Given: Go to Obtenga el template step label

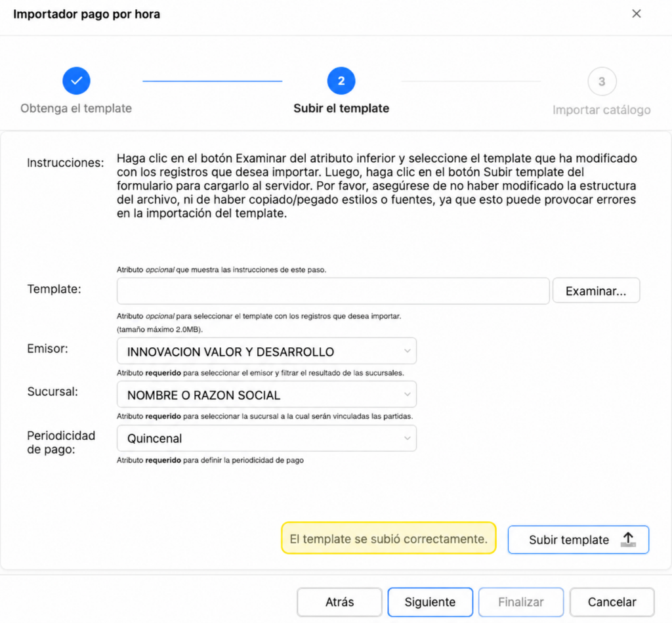Looking at the screenshot, I should 76,108.
